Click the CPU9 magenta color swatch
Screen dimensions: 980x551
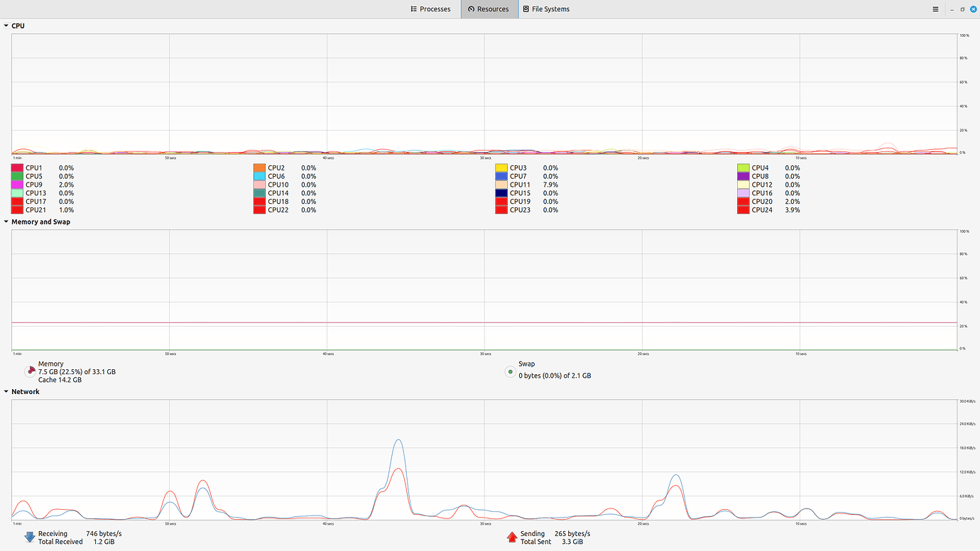pos(17,184)
